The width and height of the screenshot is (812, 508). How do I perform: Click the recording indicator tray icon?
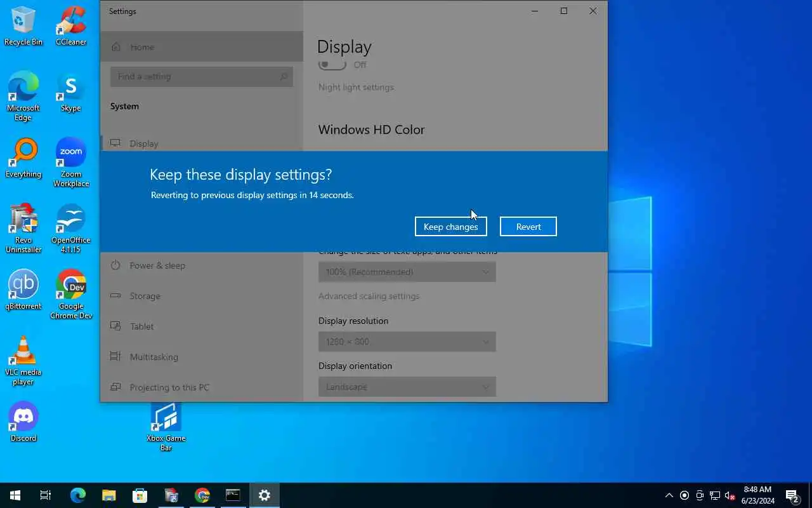click(684, 495)
